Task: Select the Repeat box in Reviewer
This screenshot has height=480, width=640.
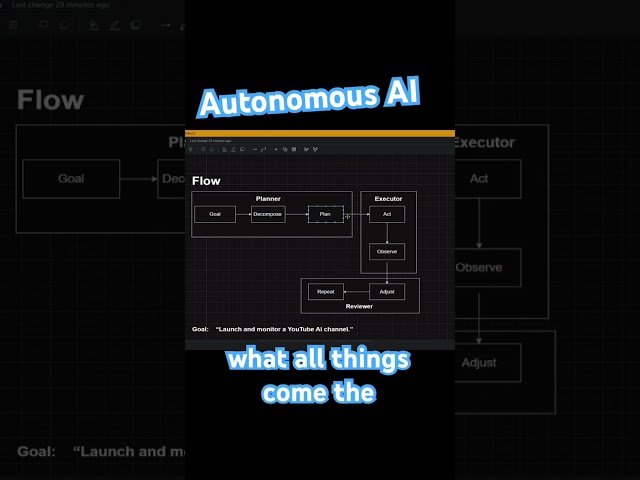Action: [x=326, y=292]
